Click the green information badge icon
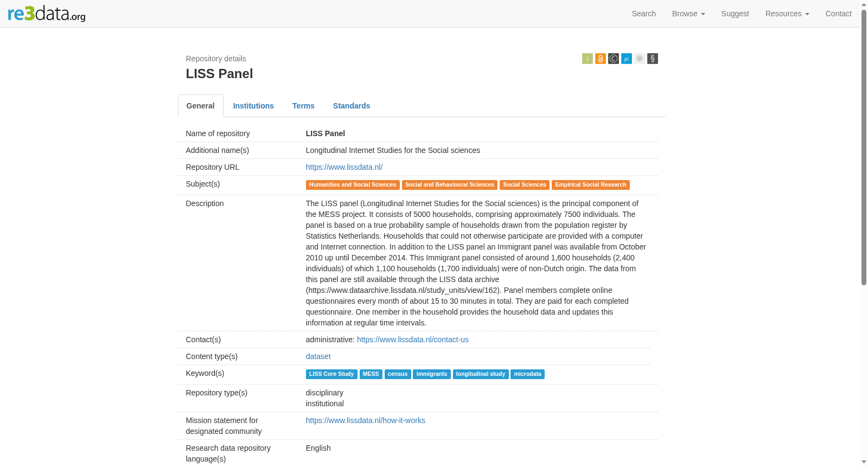This screenshot has width=868, height=467. pos(588,59)
